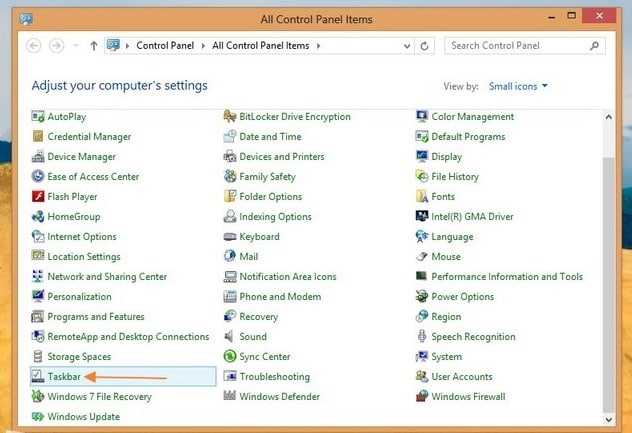Open the Default Programs icon
632x433 pixels.
pyautogui.click(x=422, y=137)
